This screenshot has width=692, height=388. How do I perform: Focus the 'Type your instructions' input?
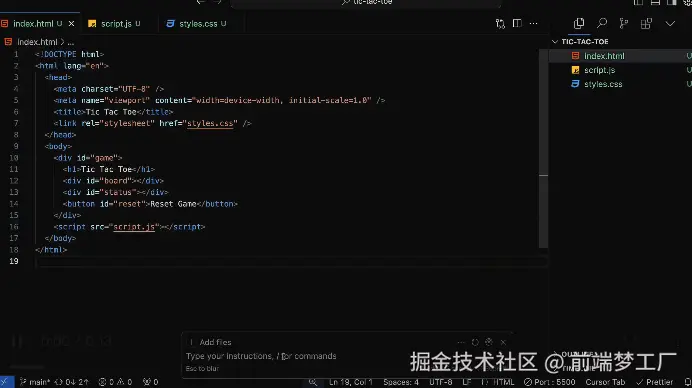pos(261,356)
